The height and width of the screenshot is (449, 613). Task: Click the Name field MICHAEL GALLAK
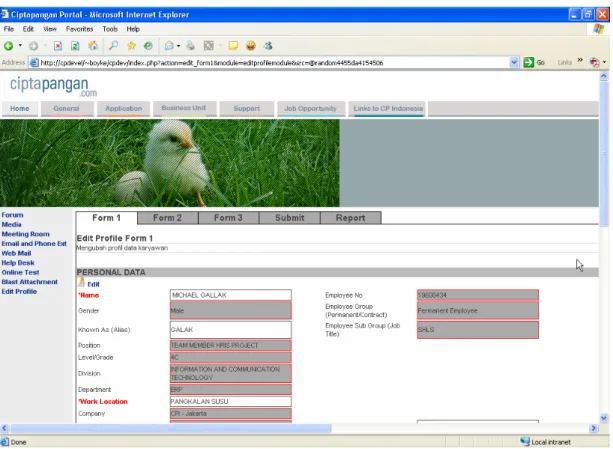(x=231, y=295)
